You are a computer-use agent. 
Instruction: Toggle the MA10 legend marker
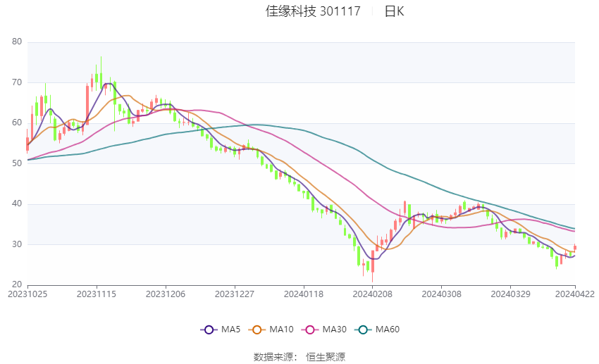[x=257, y=330]
